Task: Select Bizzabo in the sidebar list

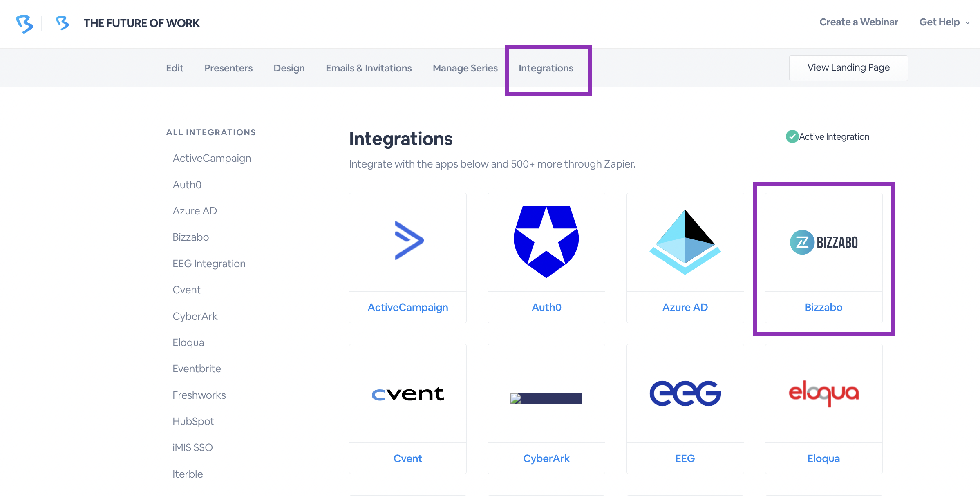Action: click(190, 237)
